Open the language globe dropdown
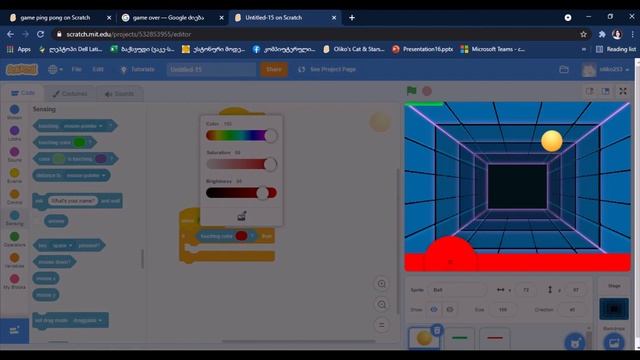This screenshot has height=360, width=640. tap(56, 69)
